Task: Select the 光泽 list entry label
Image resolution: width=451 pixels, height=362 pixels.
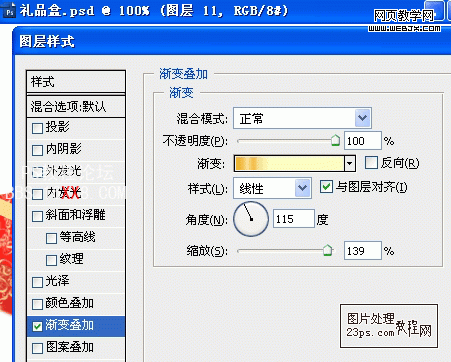Action: (57, 281)
